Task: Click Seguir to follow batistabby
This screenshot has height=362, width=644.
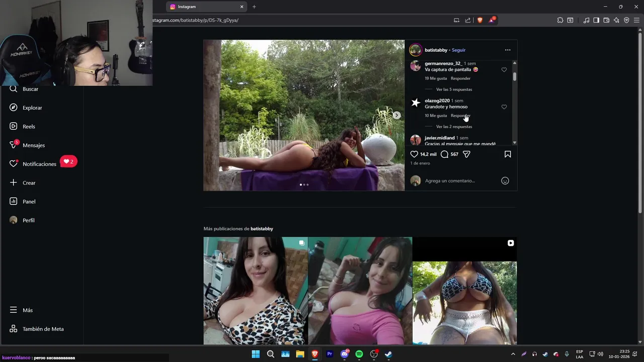Action: pyautogui.click(x=458, y=50)
